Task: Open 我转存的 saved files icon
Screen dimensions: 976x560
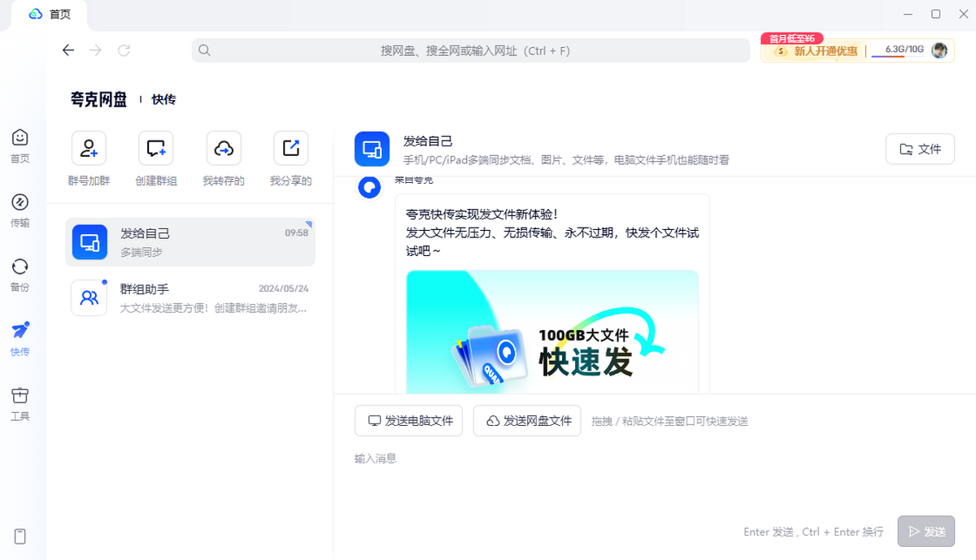Action: (x=224, y=148)
